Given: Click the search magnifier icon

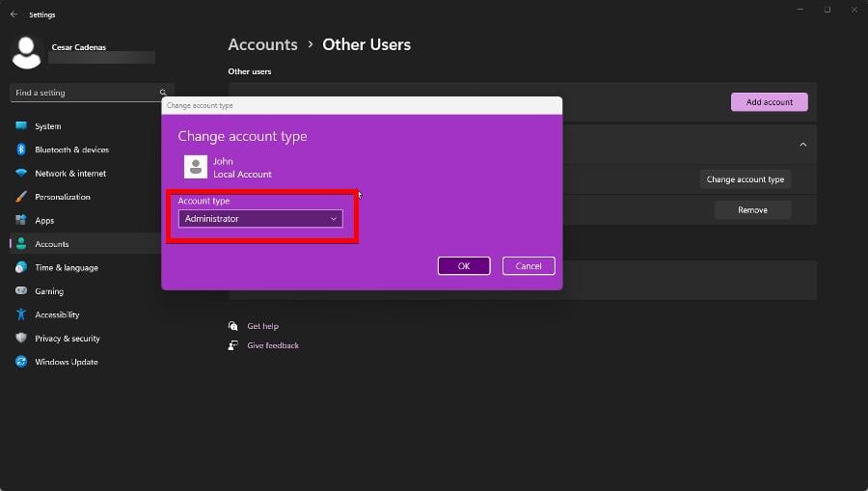Looking at the screenshot, I should coord(163,93).
